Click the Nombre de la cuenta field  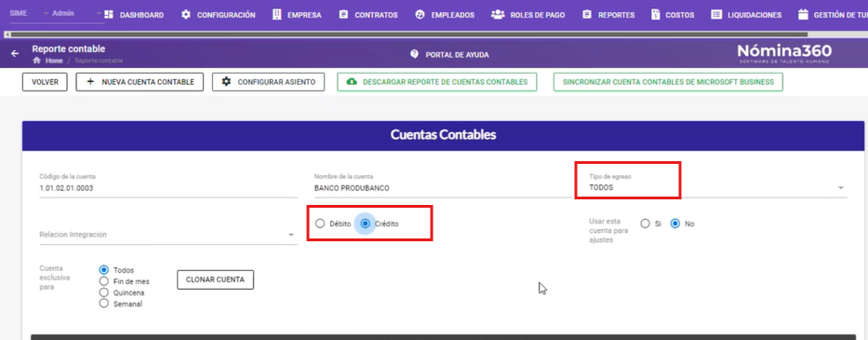click(x=443, y=187)
